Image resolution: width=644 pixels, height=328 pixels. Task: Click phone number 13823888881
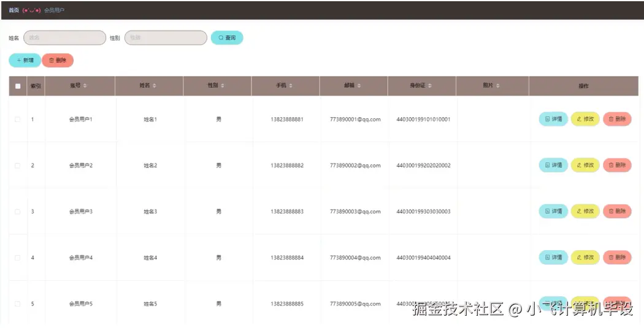(287, 120)
